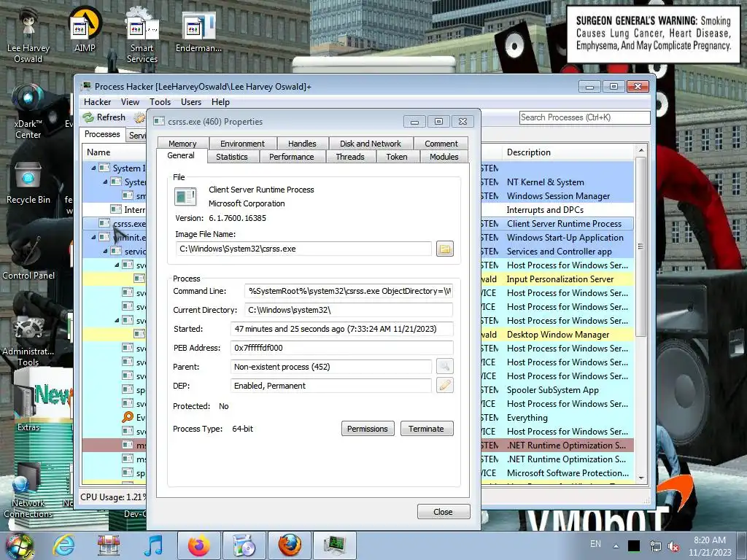Open Network Connections desktop icon
The width and height of the screenshot is (747, 560).
click(28, 491)
